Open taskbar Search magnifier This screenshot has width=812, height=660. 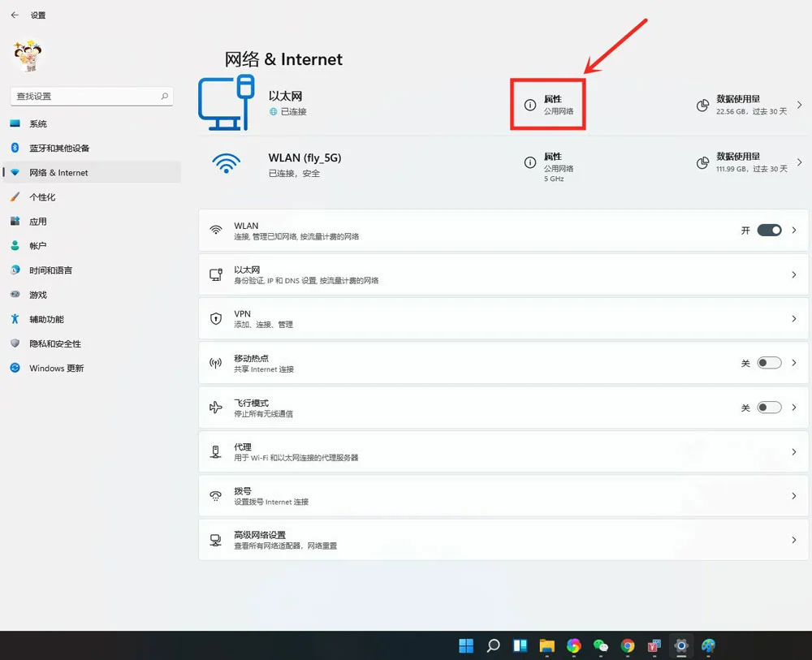(493, 645)
